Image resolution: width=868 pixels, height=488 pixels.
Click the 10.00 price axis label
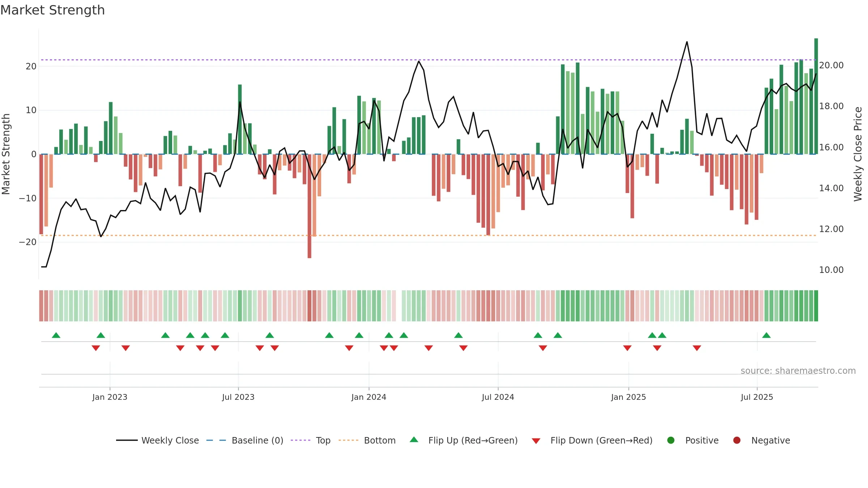point(831,270)
